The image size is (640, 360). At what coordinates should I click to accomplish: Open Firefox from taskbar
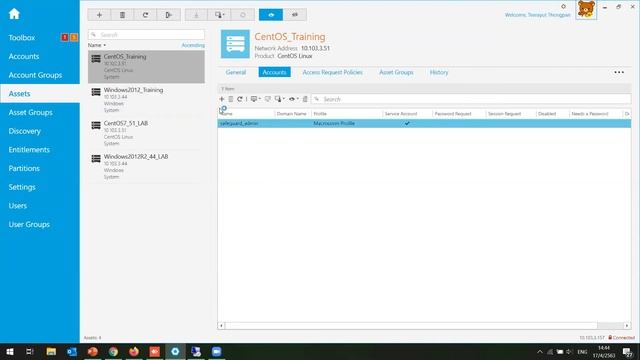134,351
